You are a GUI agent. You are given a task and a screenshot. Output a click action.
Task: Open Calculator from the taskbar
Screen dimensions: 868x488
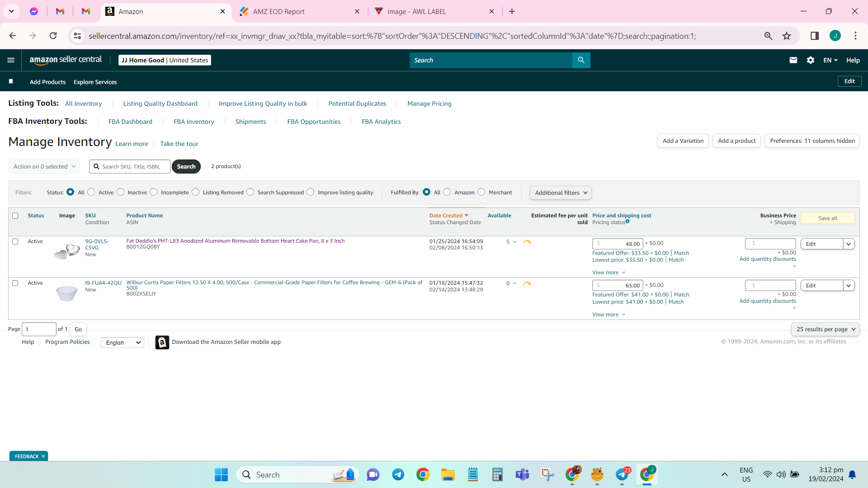coord(497,474)
